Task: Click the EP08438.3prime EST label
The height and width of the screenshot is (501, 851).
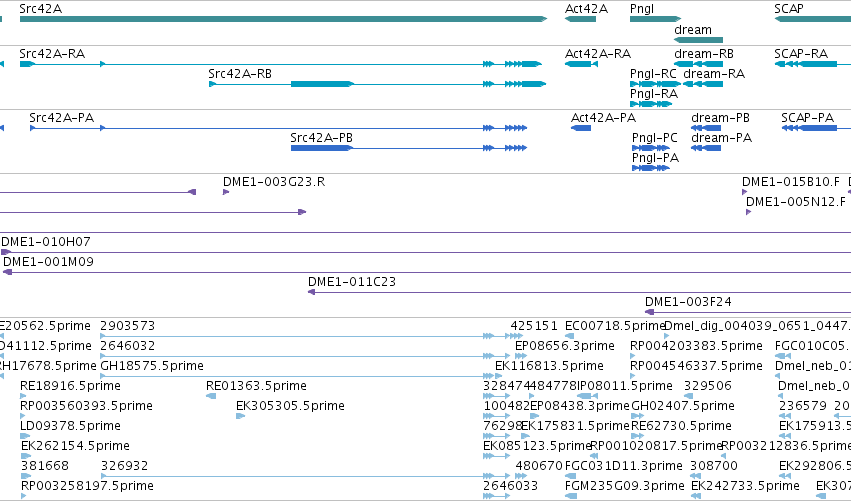Action: 580,406
